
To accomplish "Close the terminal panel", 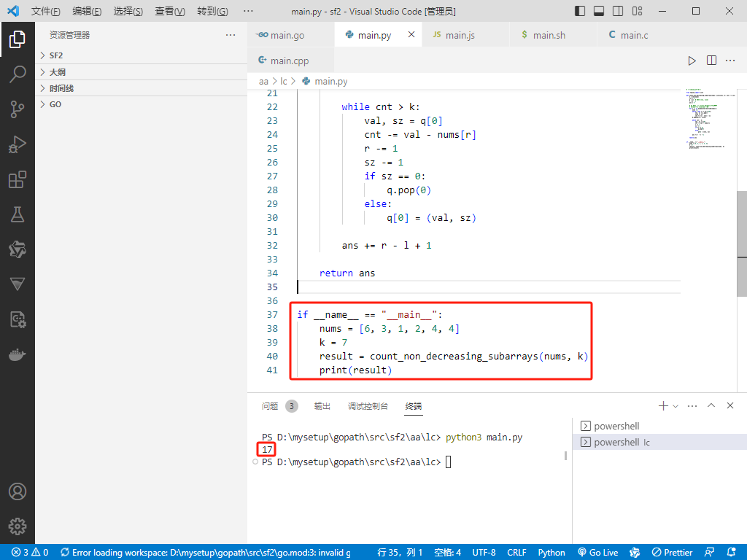I will tap(729, 405).
